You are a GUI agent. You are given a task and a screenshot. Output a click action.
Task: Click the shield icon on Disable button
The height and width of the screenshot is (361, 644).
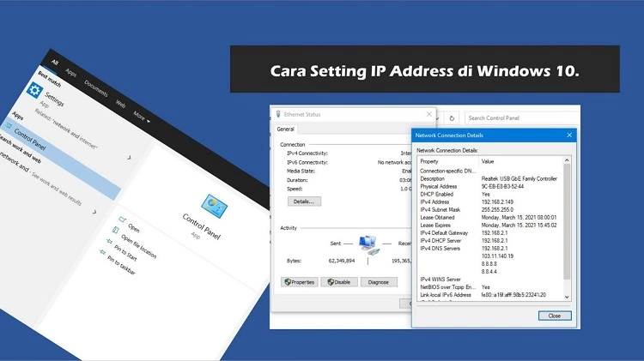pos(331,282)
